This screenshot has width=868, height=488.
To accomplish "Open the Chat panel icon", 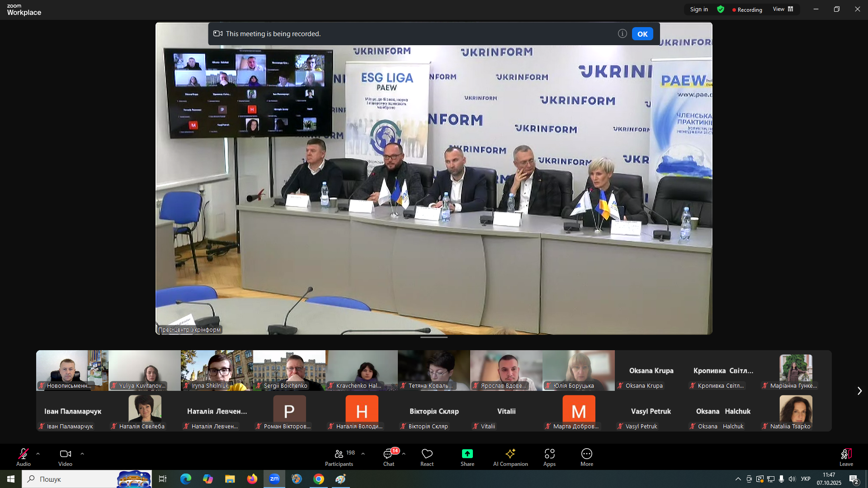I will click(388, 454).
